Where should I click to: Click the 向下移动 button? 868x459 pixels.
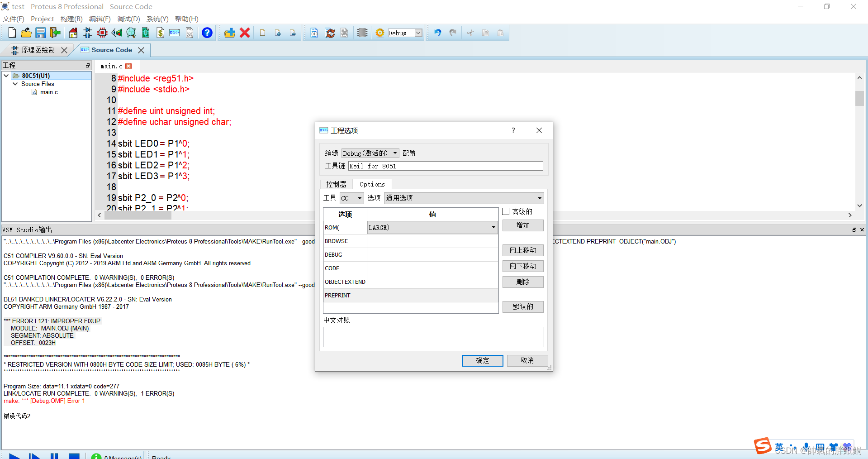point(523,266)
